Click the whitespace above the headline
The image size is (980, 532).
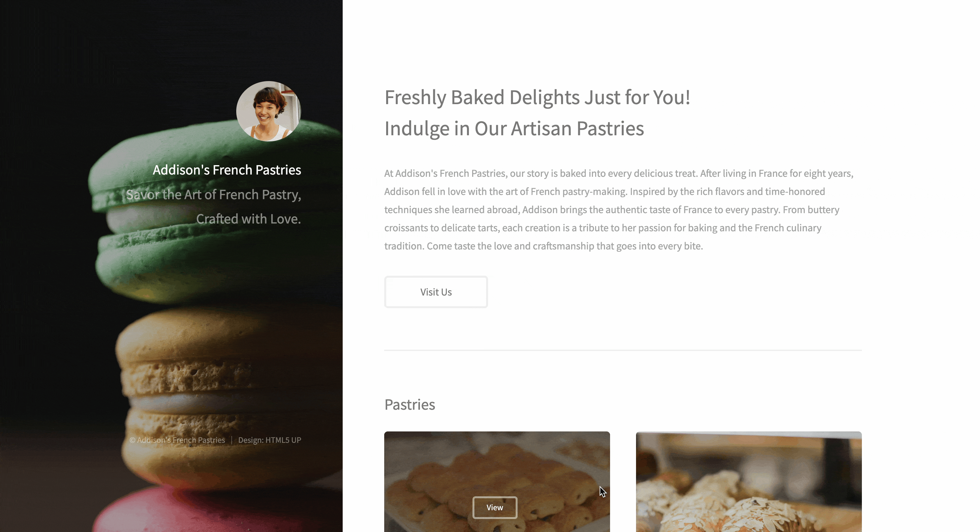click(x=609, y=46)
